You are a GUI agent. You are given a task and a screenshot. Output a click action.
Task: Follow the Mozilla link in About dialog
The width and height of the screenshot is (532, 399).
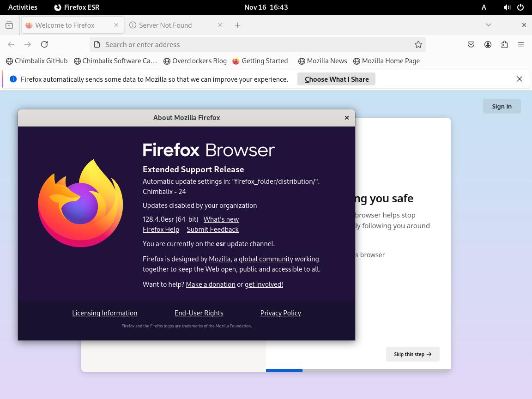click(219, 259)
